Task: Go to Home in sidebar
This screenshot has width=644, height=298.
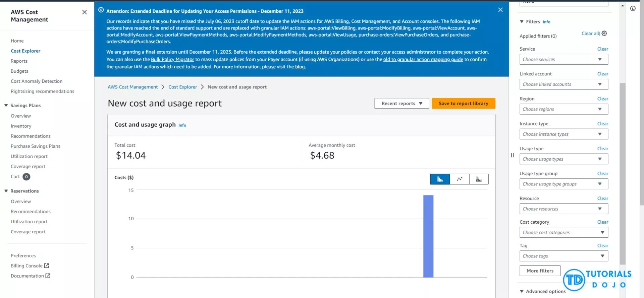Action: [x=17, y=41]
